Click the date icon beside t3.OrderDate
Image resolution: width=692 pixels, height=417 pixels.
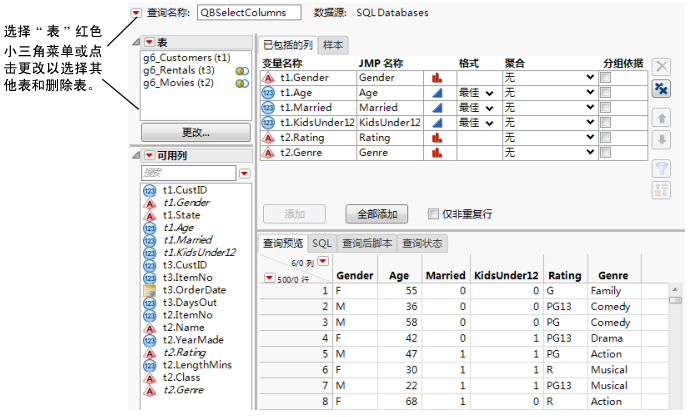point(150,290)
